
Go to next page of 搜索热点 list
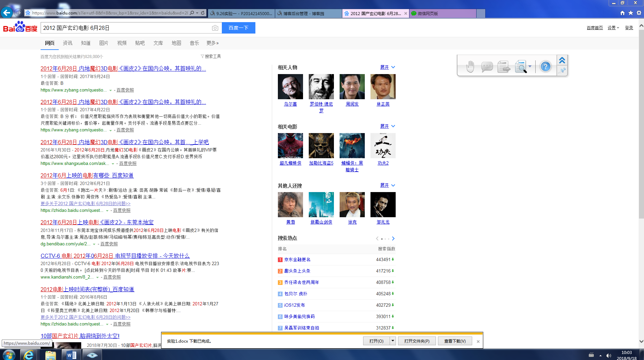393,239
